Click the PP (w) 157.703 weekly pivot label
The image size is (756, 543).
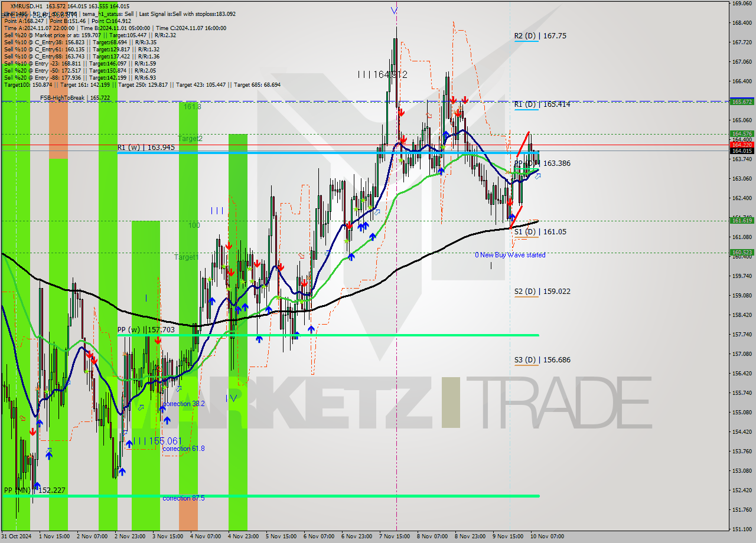[x=146, y=330]
